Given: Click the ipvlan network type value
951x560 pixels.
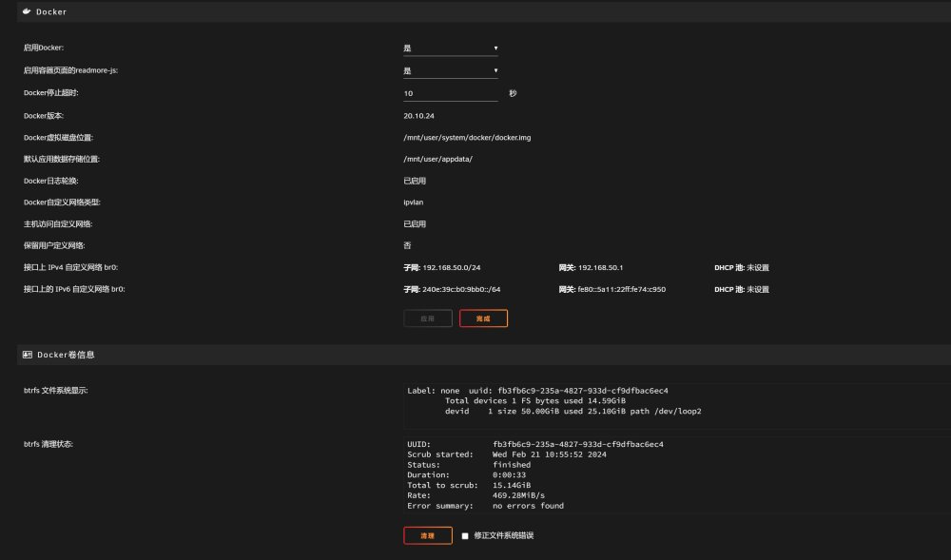Looking at the screenshot, I should click(x=413, y=203).
